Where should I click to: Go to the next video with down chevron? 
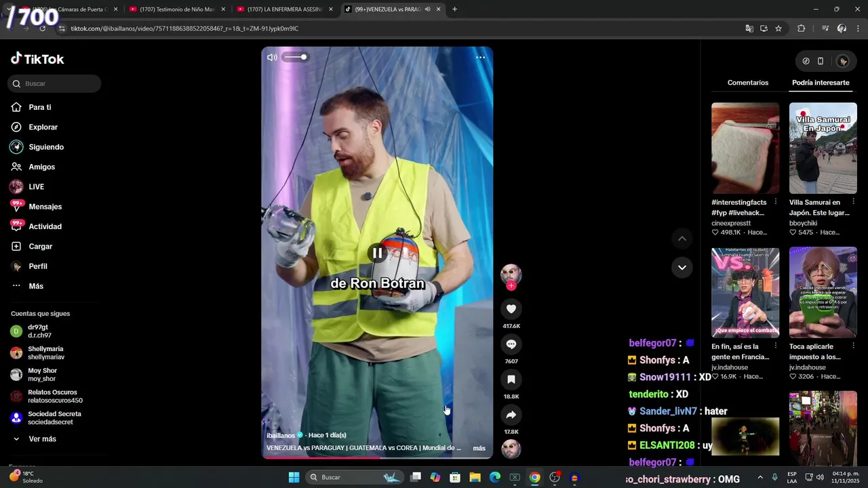[x=682, y=267]
